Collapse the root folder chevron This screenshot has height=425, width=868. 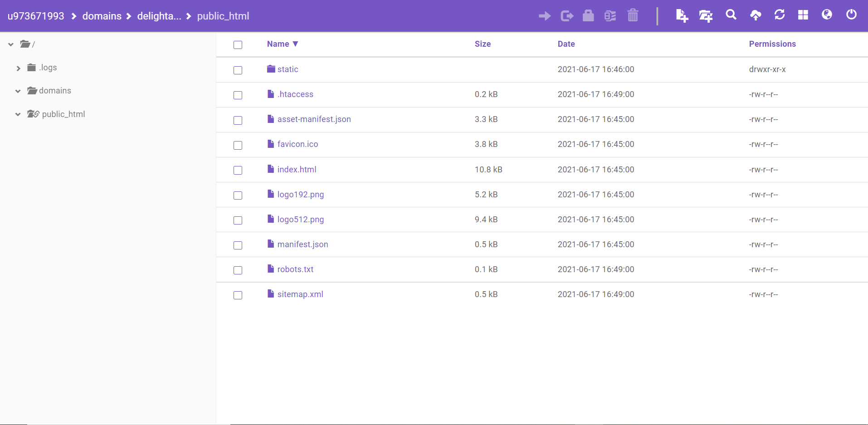tap(11, 44)
